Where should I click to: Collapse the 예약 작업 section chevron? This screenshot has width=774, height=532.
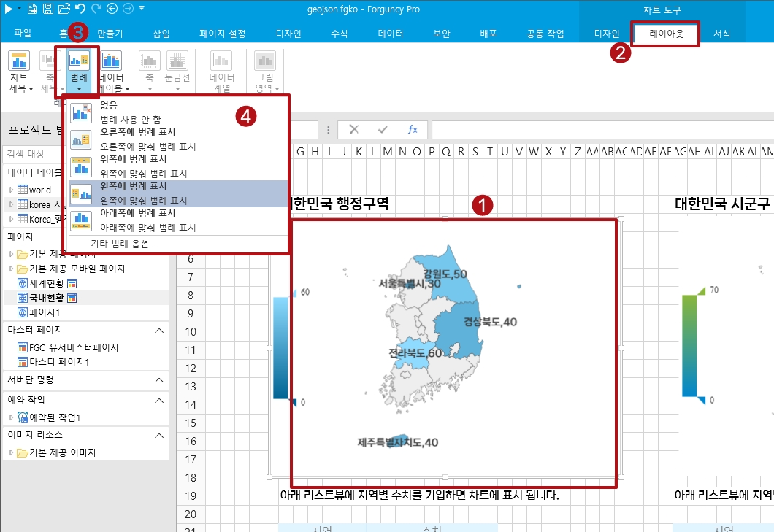coord(159,400)
